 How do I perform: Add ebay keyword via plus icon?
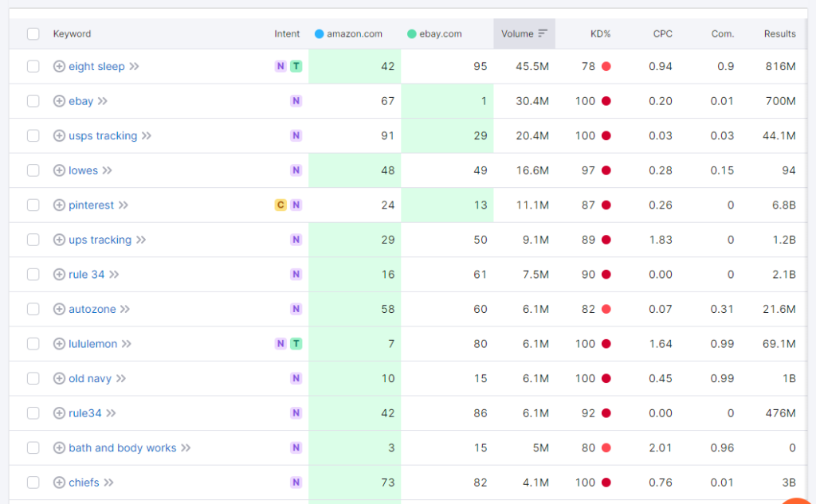click(x=59, y=101)
